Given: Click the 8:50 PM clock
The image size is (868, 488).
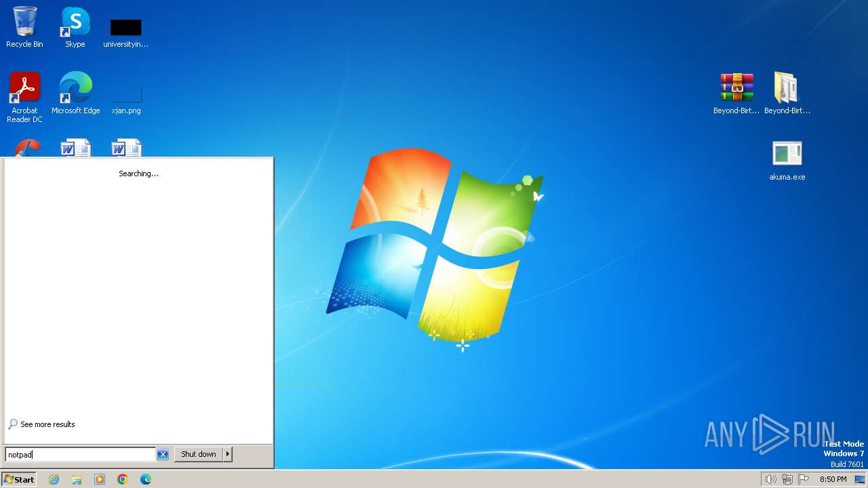Looking at the screenshot, I should (x=833, y=479).
